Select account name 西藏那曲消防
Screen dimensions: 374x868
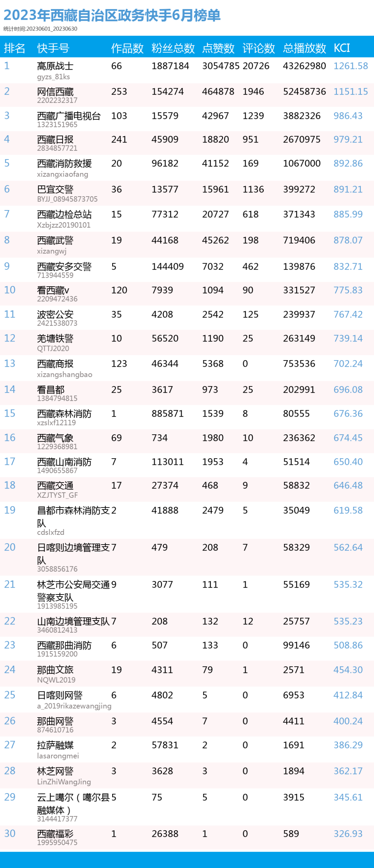coord(64,645)
